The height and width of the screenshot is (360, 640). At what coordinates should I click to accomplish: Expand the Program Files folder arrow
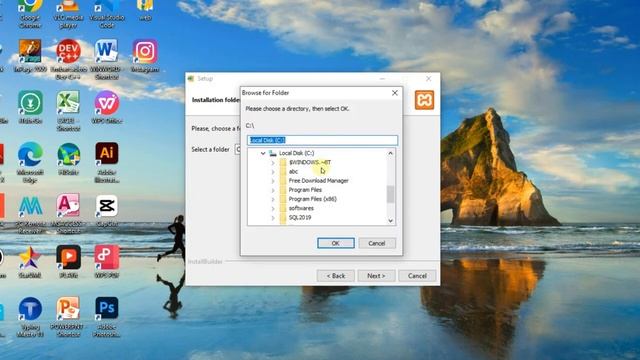coord(273,190)
